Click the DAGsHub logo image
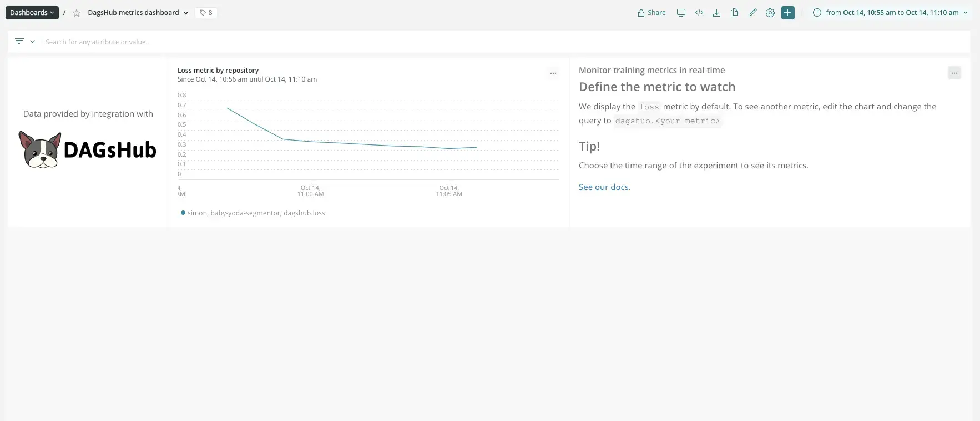 click(88, 149)
